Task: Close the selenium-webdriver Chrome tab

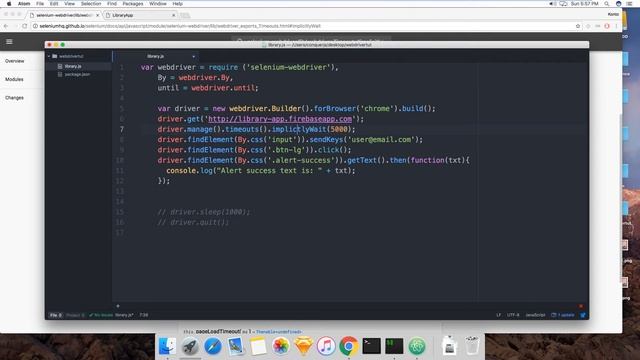Action: pos(98,15)
